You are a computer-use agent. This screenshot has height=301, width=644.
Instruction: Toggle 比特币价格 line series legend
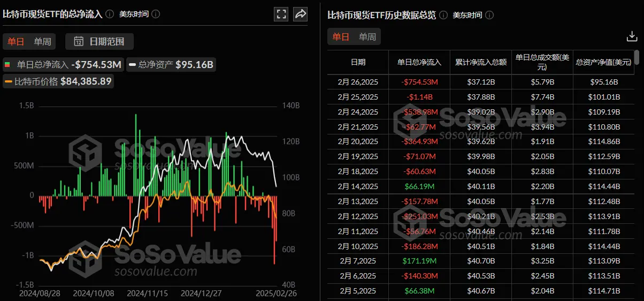(58, 81)
